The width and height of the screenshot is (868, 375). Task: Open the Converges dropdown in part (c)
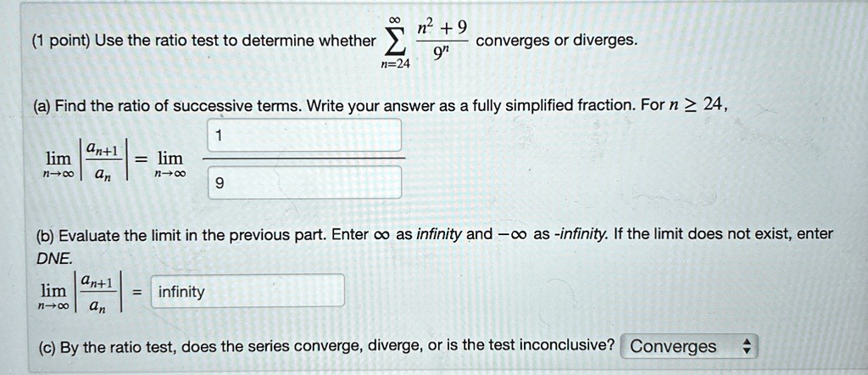click(687, 346)
